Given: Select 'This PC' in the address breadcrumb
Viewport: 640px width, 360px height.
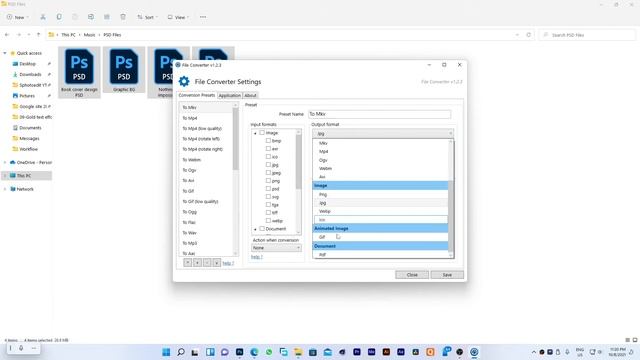Looking at the screenshot, I should click(68, 35).
